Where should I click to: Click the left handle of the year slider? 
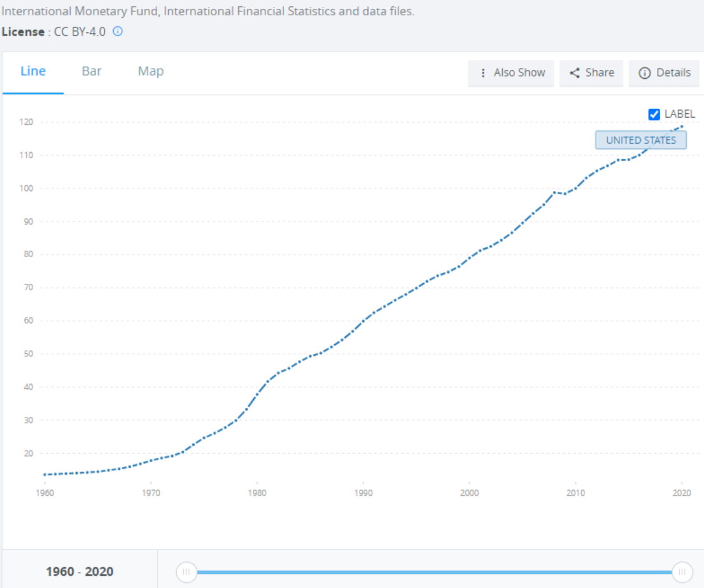pyautogui.click(x=187, y=572)
